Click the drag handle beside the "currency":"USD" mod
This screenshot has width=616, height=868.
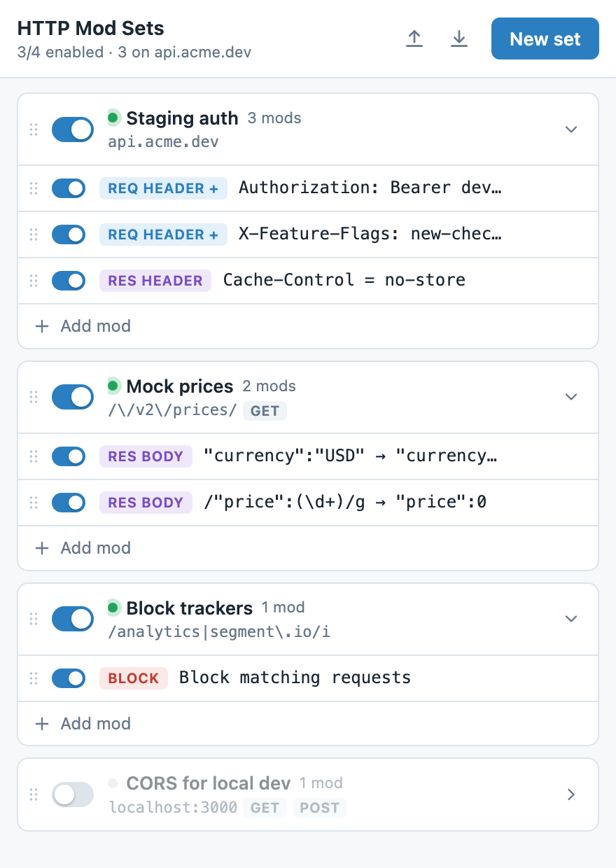(x=34, y=456)
